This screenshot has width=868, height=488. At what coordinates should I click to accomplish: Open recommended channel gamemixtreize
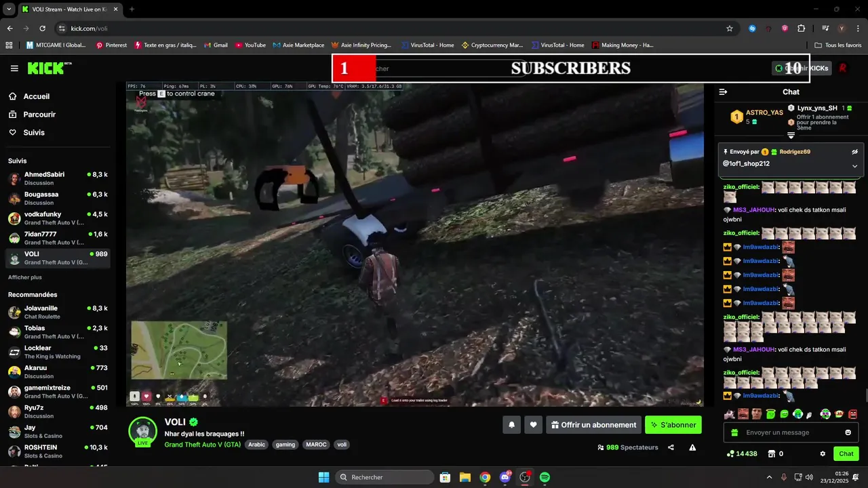tap(57, 392)
